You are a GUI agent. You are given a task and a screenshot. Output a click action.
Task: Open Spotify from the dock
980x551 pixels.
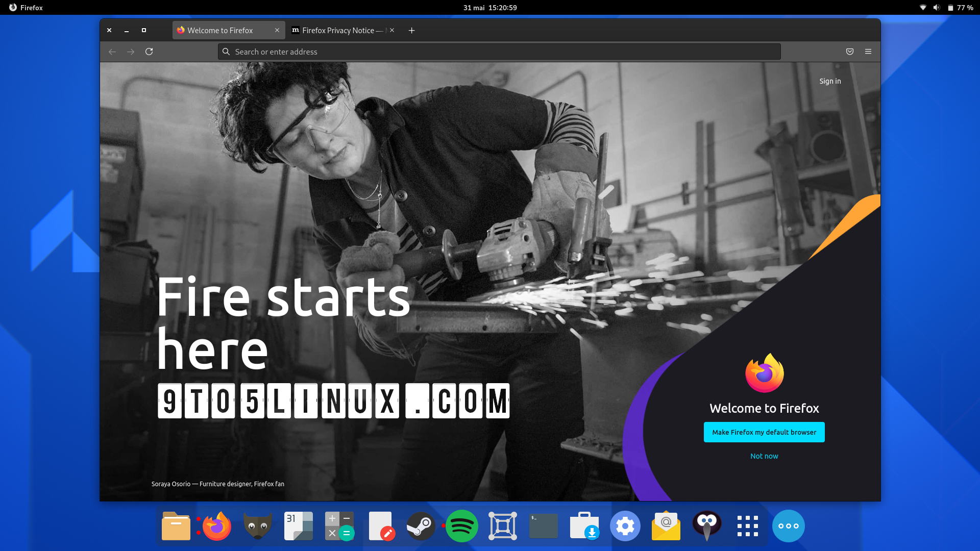tap(461, 525)
